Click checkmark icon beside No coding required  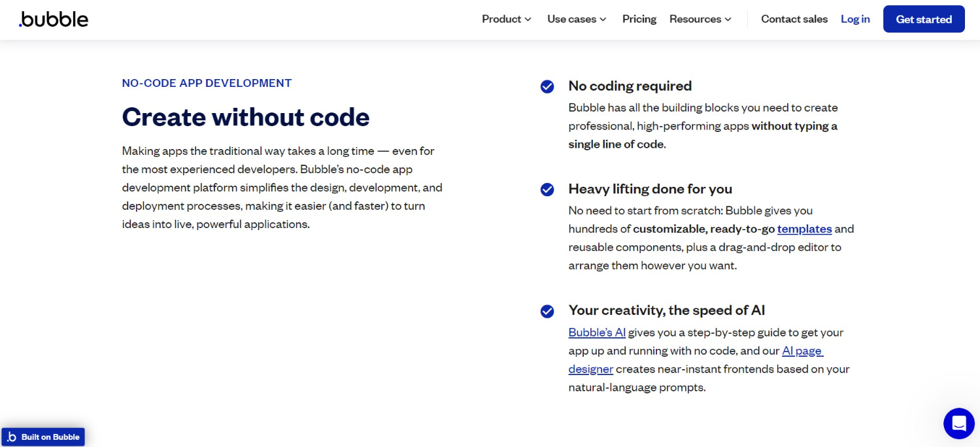pyautogui.click(x=547, y=87)
